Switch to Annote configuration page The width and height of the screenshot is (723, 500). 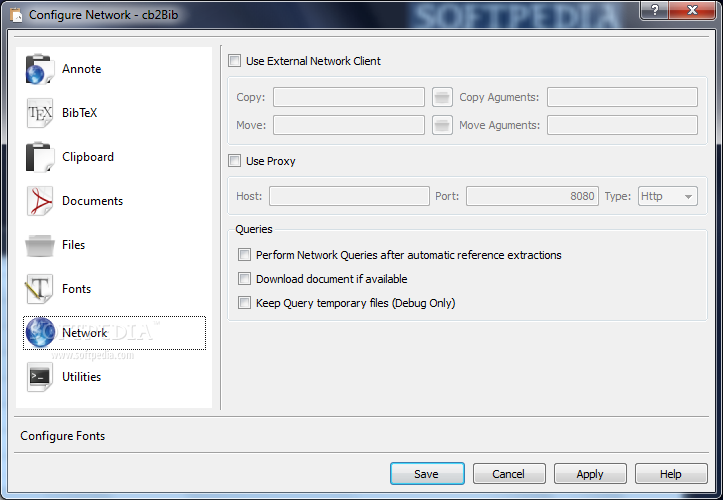point(114,69)
